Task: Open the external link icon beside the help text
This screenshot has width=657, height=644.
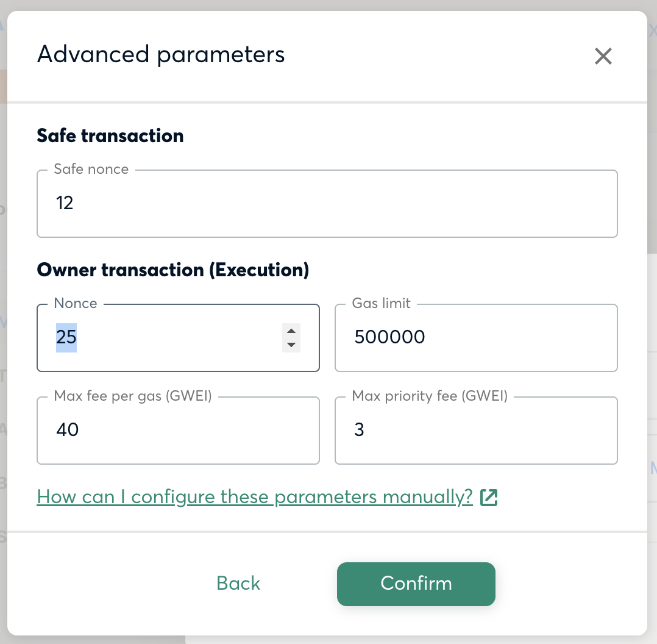Action: 489,497
